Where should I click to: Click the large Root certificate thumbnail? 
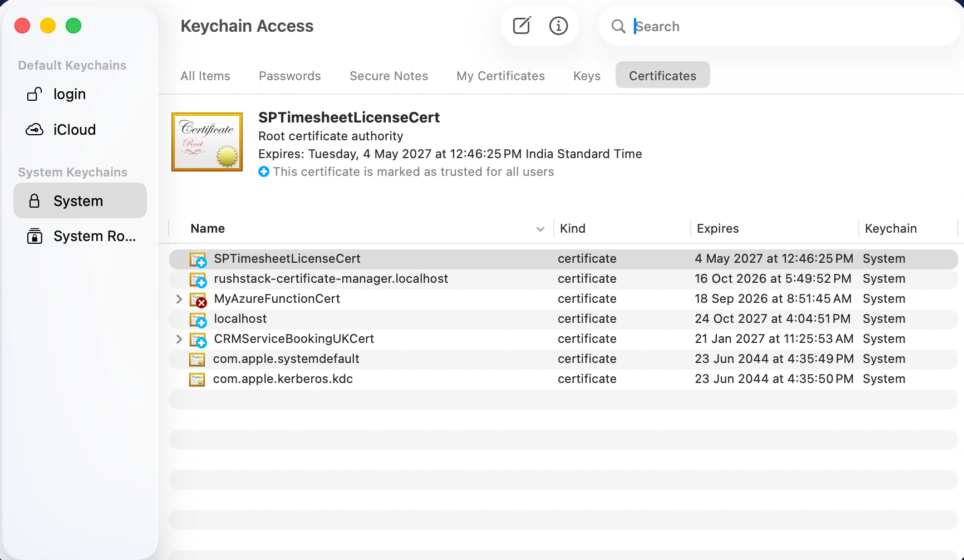207,142
